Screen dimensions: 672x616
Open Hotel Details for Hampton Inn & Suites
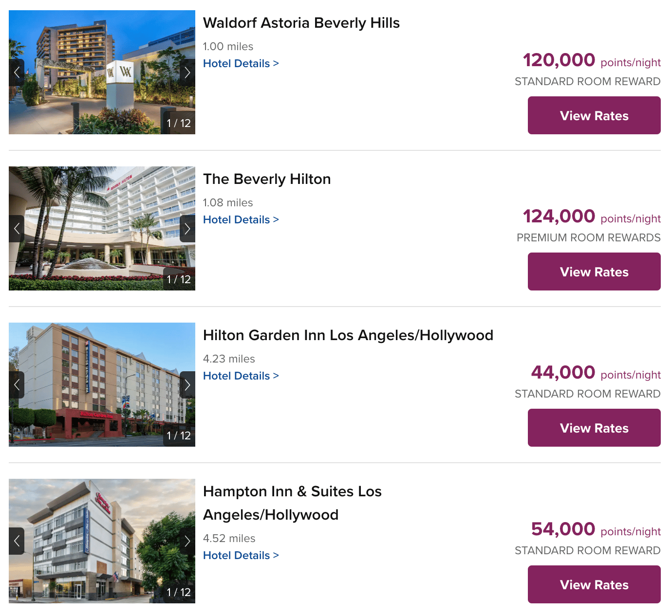click(241, 556)
